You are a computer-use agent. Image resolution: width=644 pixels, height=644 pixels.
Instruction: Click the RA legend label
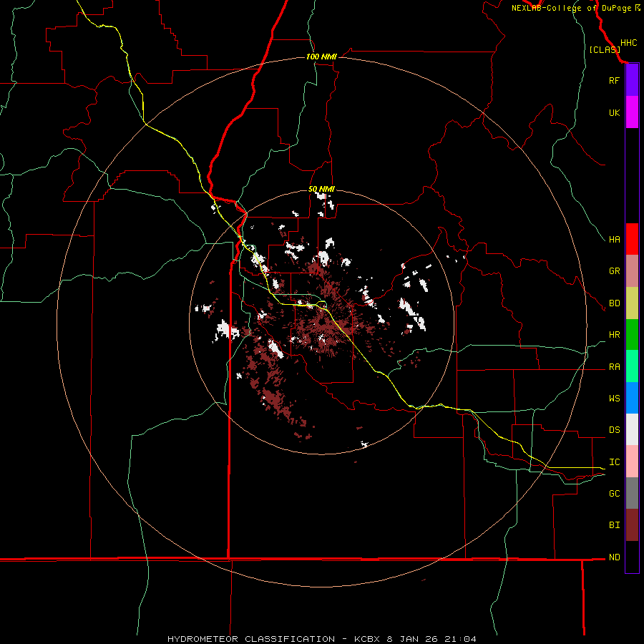(x=614, y=367)
